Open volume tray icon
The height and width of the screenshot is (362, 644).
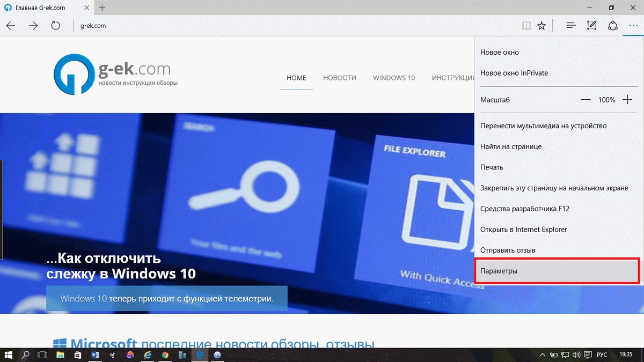576,355
